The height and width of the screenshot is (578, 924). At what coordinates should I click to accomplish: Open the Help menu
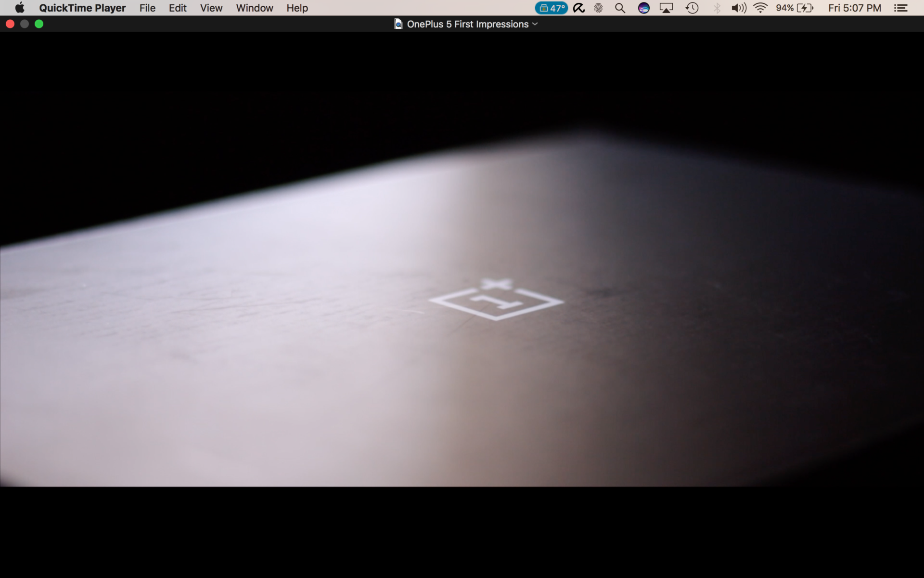pos(297,8)
